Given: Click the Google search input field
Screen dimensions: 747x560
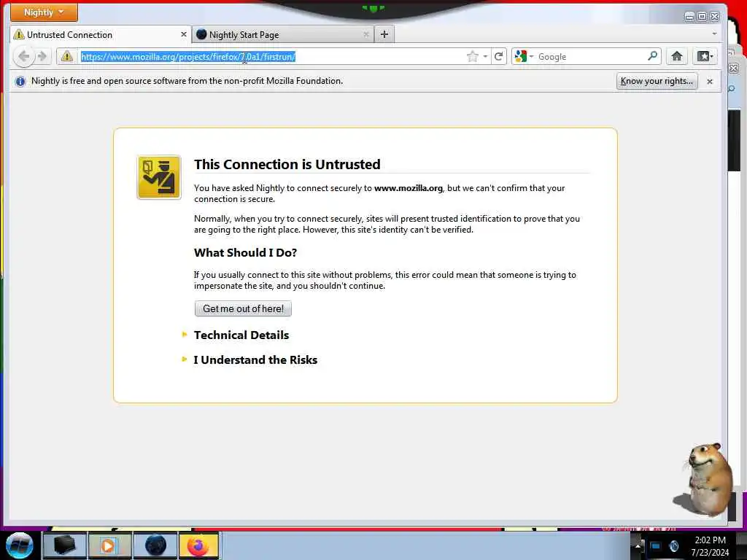Looking at the screenshot, I should pyautogui.click(x=591, y=57).
